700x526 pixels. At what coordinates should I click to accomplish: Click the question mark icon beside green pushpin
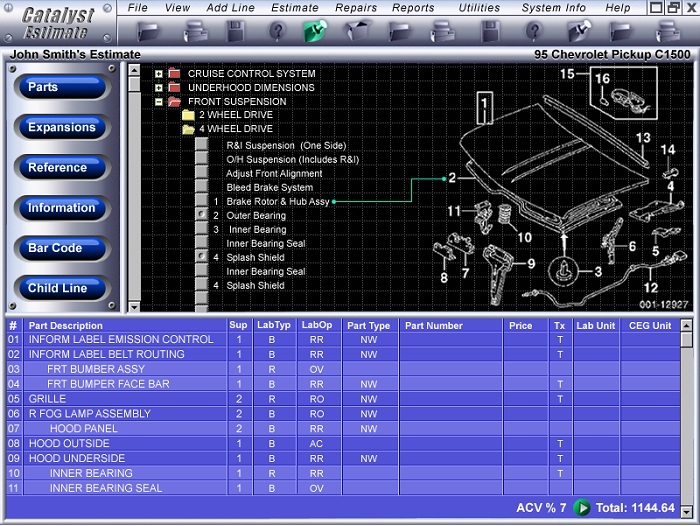277,32
